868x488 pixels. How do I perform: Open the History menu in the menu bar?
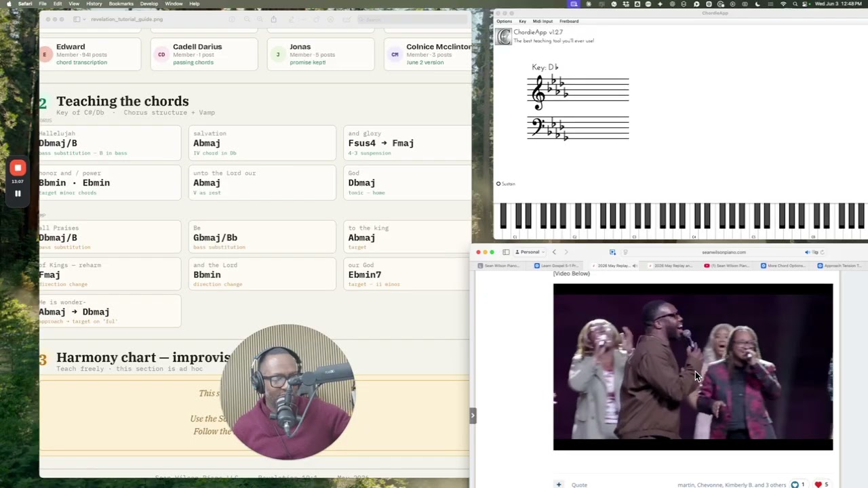point(94,3)
